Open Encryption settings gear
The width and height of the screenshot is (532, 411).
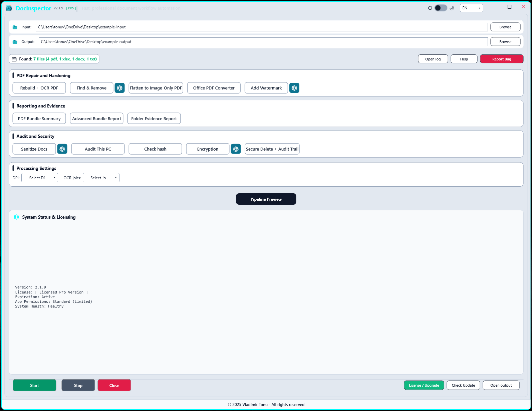(x=236, y=149)
